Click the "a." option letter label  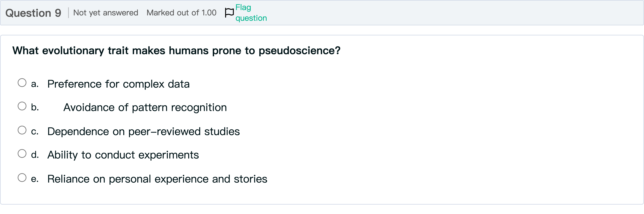coord(35,84)
